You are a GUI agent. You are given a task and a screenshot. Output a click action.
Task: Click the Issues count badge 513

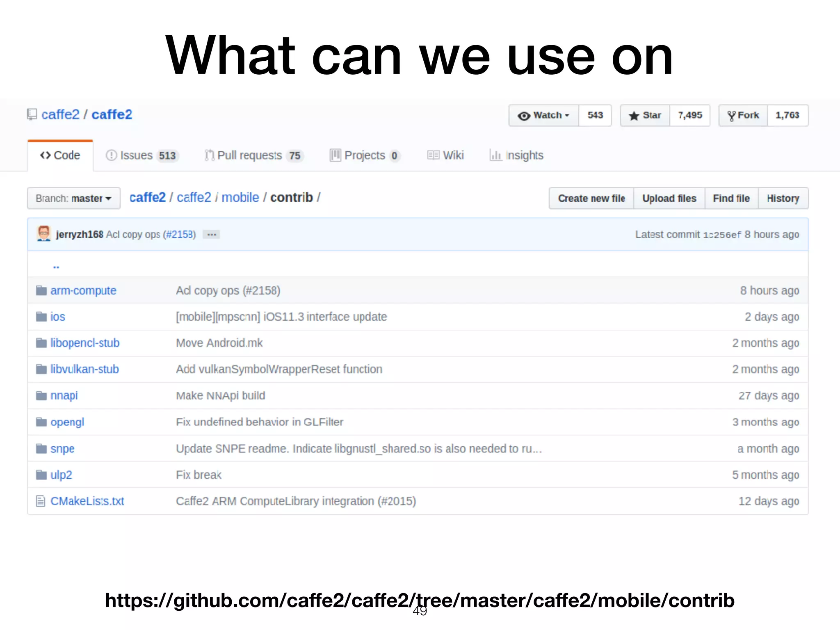167,156
